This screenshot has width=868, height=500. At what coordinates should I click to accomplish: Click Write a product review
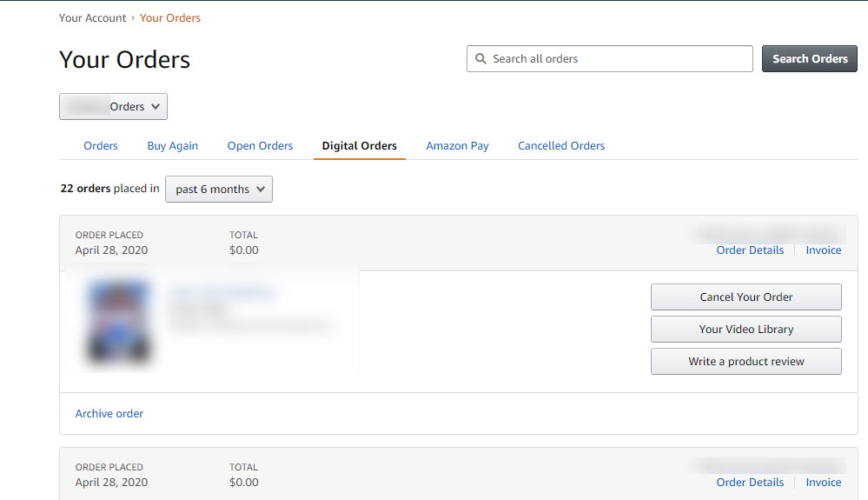tap(745, 362)
